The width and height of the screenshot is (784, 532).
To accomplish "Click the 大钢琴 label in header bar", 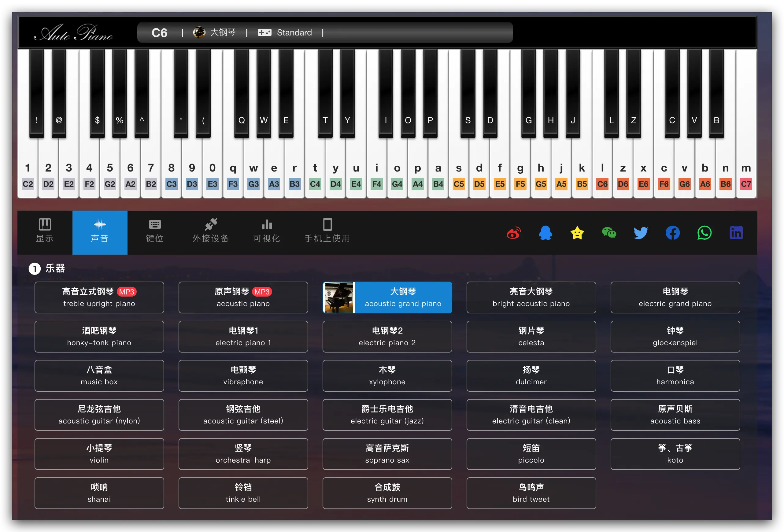I will (223, 32).
